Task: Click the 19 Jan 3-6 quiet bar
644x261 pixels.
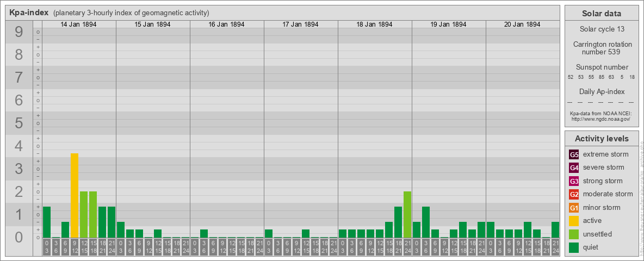Action: point(425,222)
